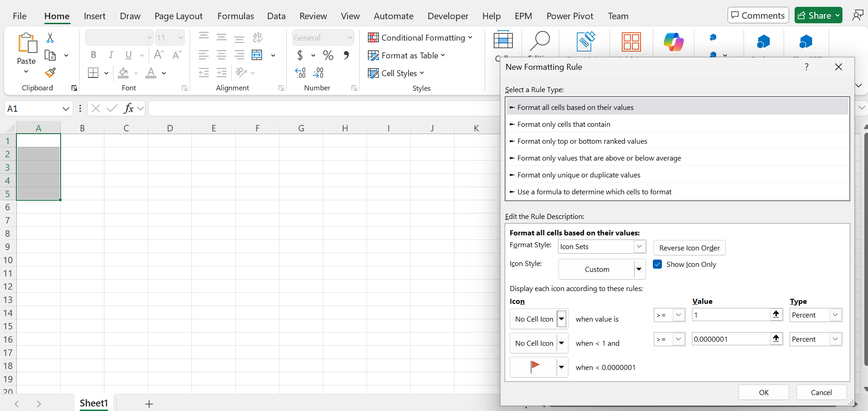Open the Icon Sets format style dropdown
The width and height of the screenshot is (868, 411).
640,246
